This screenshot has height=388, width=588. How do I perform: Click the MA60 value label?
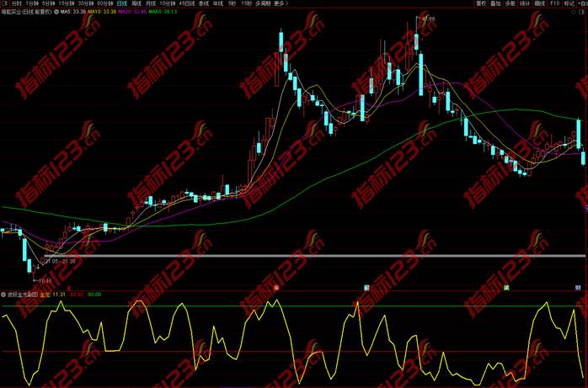coord(163,12)
